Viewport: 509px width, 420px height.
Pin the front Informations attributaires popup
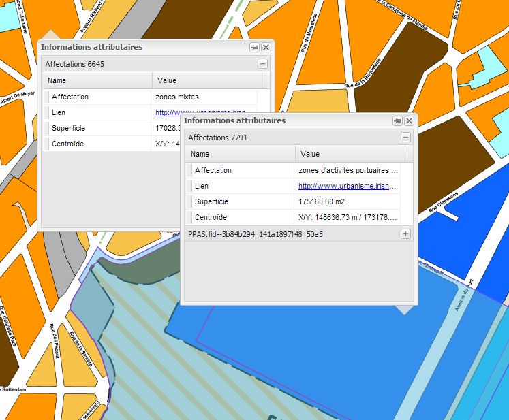point(397,120)
